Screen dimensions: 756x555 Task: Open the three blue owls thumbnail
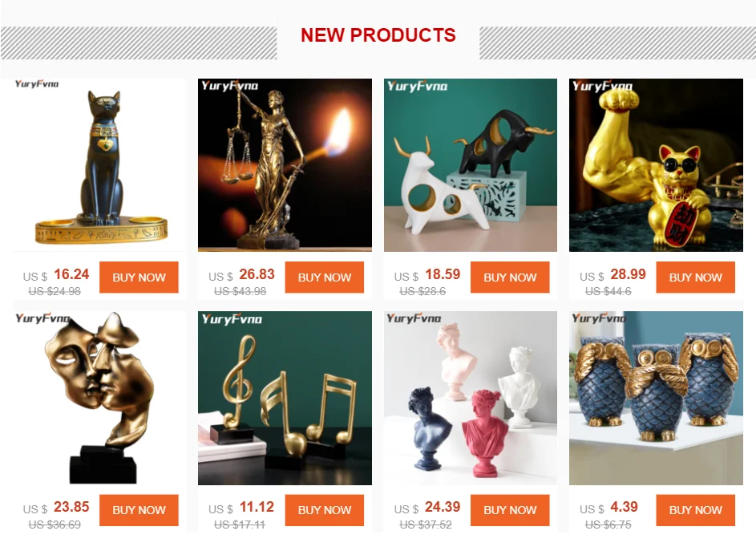click(x=657, y=398)
